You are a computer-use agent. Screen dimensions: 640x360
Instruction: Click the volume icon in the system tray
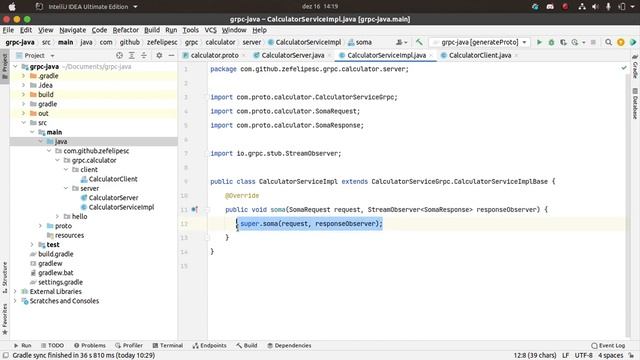(595, 7)
